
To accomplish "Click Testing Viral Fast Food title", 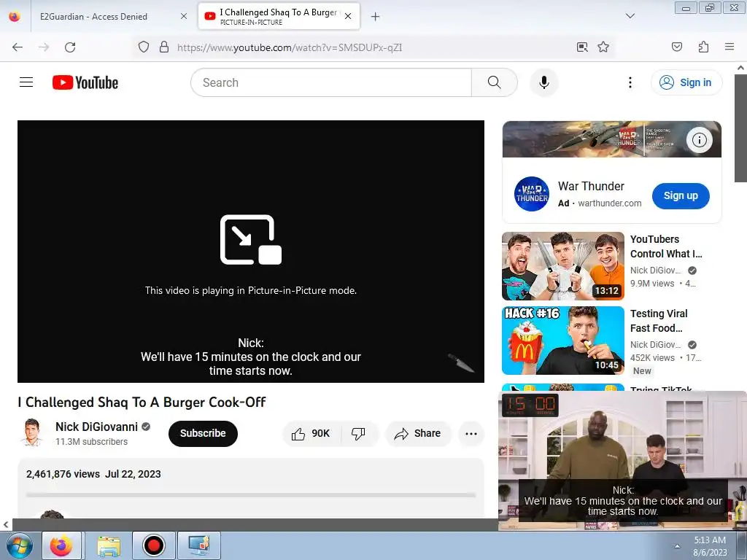I will click(x=659, y=321).
